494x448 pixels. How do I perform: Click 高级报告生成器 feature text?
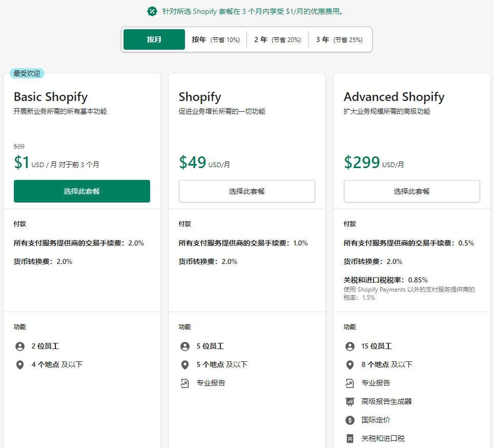(x=386, y=402)
